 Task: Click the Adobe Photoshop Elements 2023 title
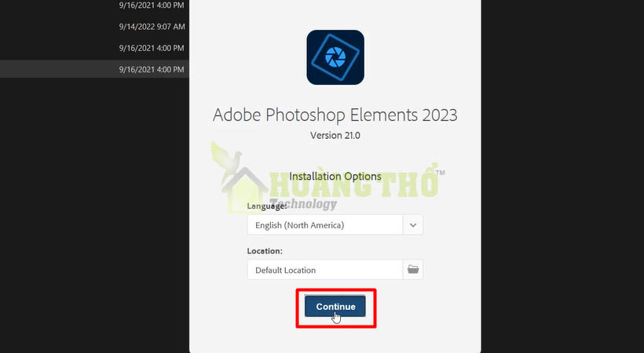tap(335, 115)
